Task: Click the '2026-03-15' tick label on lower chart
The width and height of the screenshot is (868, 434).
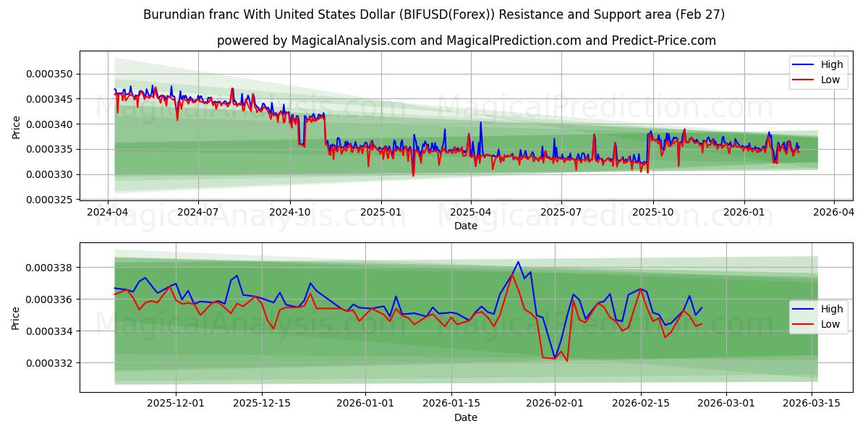Action: [811, 404]
